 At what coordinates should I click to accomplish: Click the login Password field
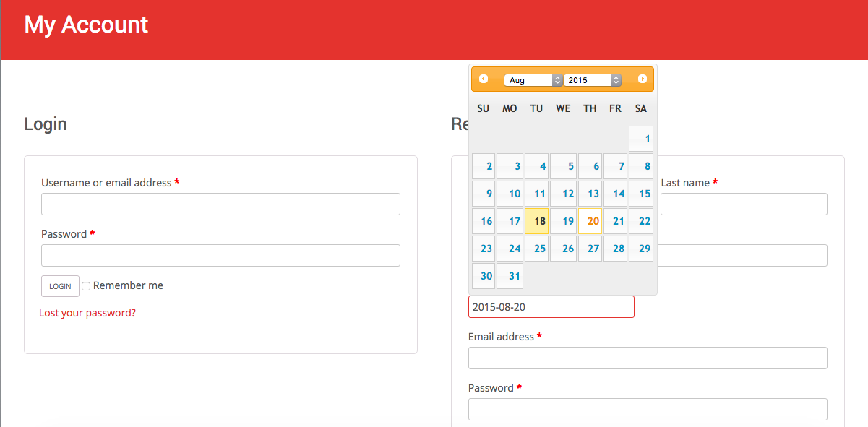(x=220, y=256)
